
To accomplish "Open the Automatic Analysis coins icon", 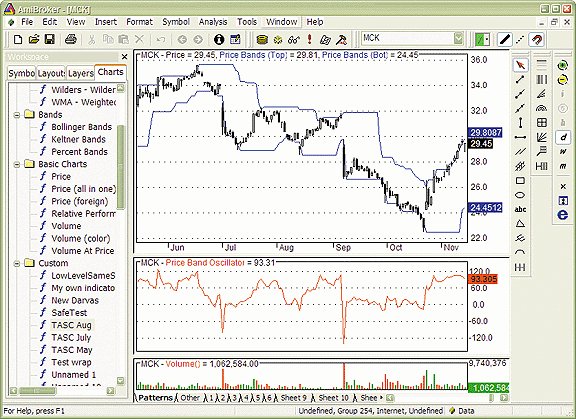I will pyautogui.click(x=262, y=39).
